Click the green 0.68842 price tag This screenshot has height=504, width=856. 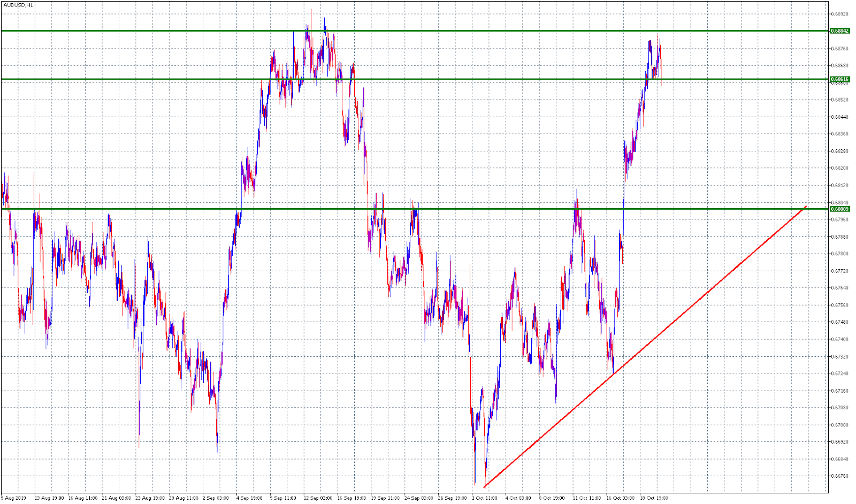839,30
